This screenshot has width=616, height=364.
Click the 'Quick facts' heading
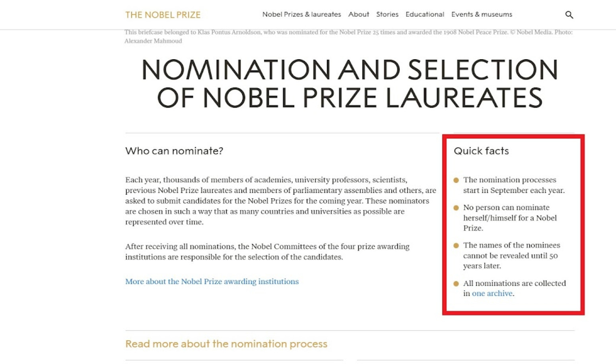[x=481, y=151]
